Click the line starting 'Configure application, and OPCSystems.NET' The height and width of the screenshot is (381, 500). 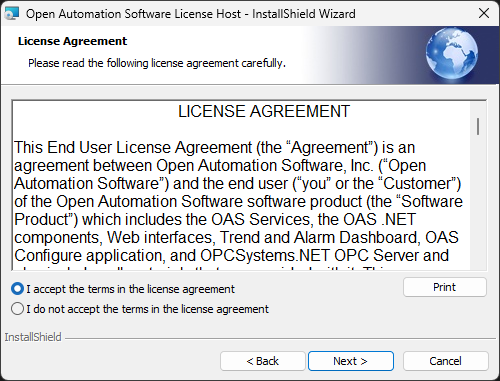[232, 255]
